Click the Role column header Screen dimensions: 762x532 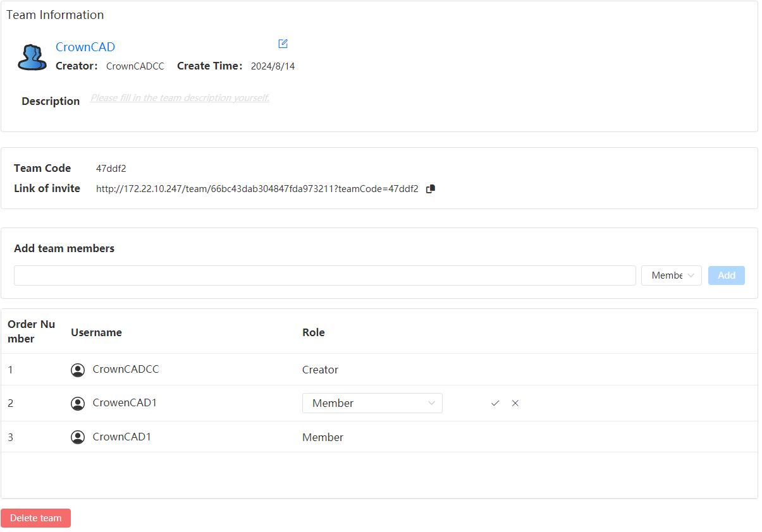tap(314, 332)
